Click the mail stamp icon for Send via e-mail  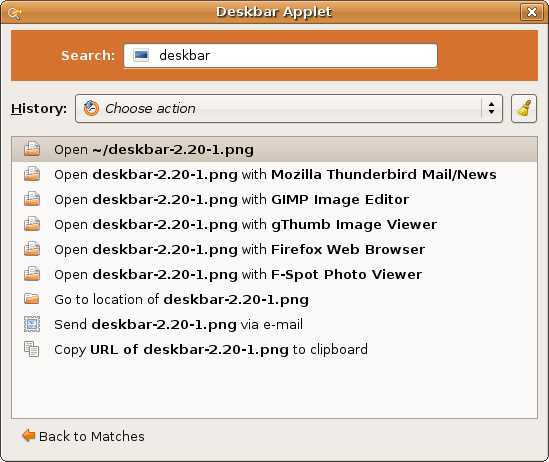tap(32, 324)
